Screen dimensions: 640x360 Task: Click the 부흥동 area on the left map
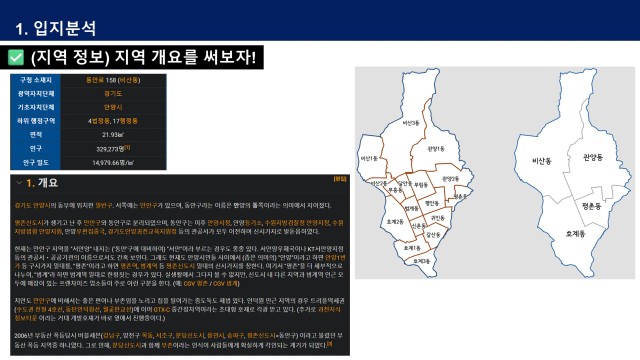pyautogui.click(x=395, y=190)
